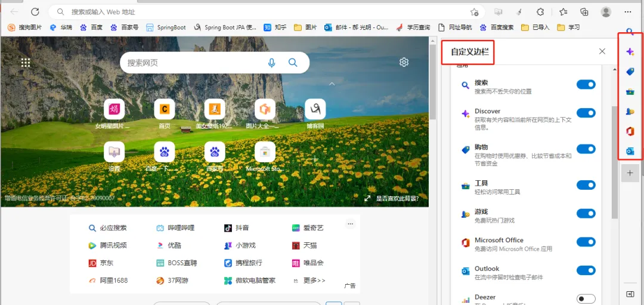The height and width of the screenshot is (305, 644).
Task: Open the 已导入 bookmarks folder
Action: coord(535,27)
